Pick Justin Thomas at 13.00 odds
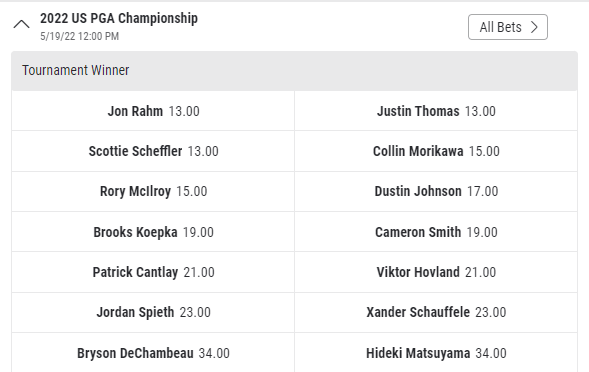 coord(436,111)
